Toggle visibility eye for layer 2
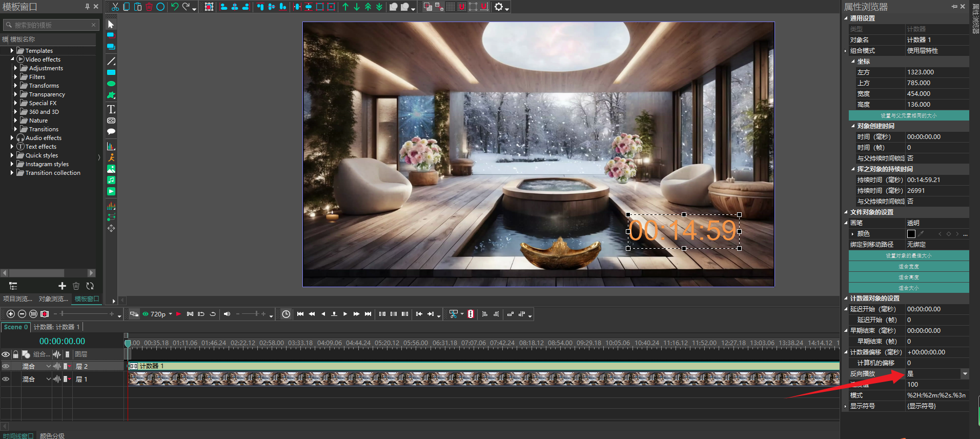The height and width of the screenshot is (439, 980). 6,366
